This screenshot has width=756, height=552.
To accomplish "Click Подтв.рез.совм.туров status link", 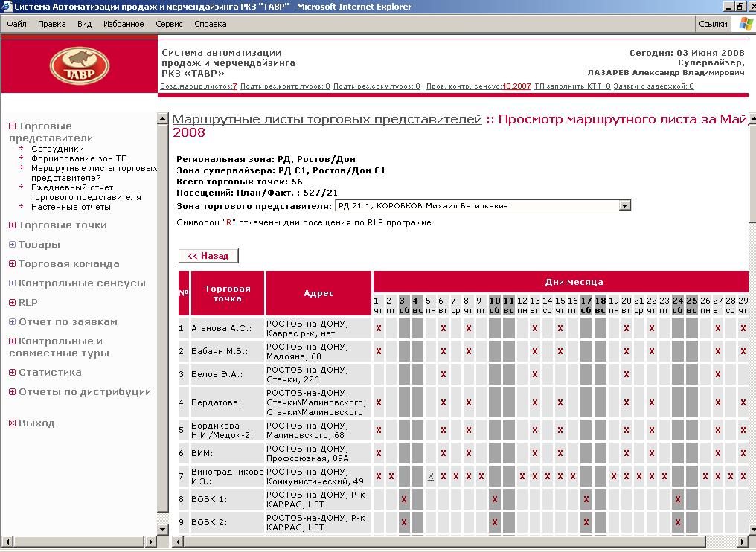I will coord(377,86).
